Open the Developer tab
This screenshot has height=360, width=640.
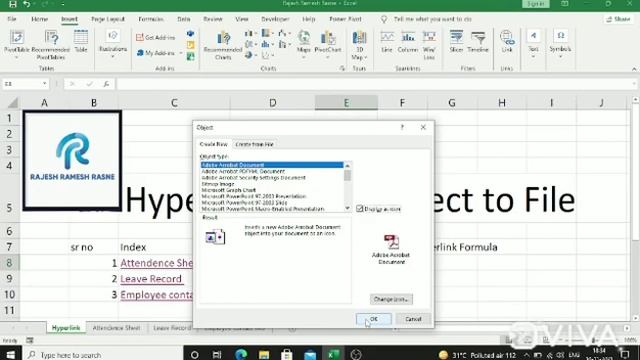click(275, 19)
